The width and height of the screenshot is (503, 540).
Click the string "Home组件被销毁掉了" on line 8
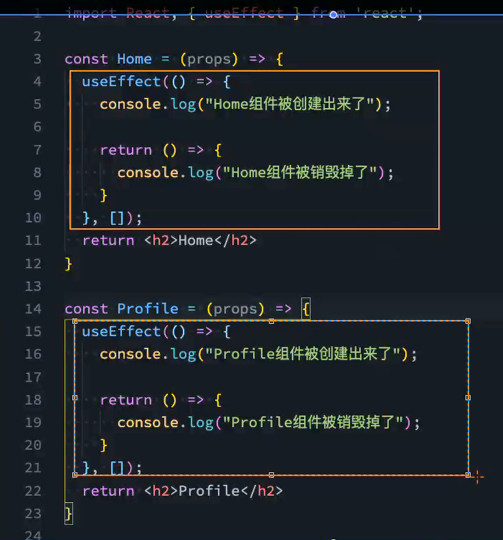coord(300,172)
